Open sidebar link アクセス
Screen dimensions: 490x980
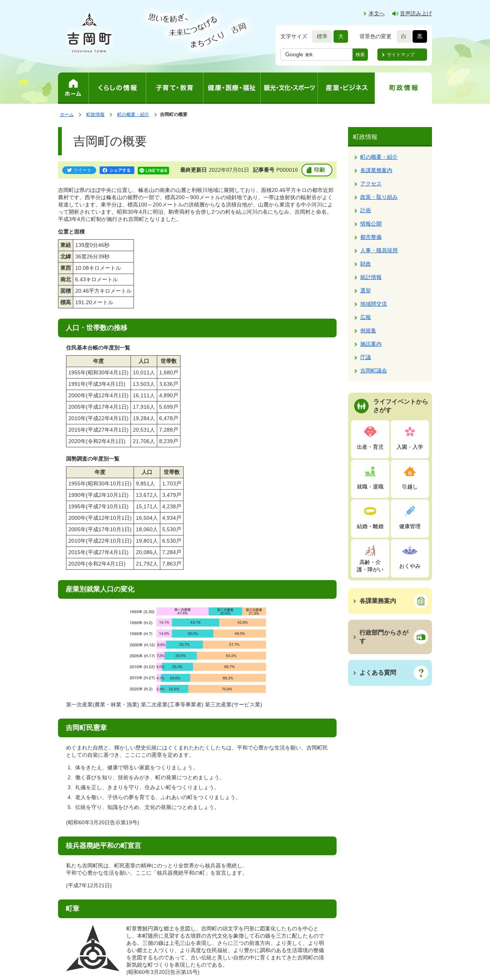pyautogui.click(x=371, y=184)
